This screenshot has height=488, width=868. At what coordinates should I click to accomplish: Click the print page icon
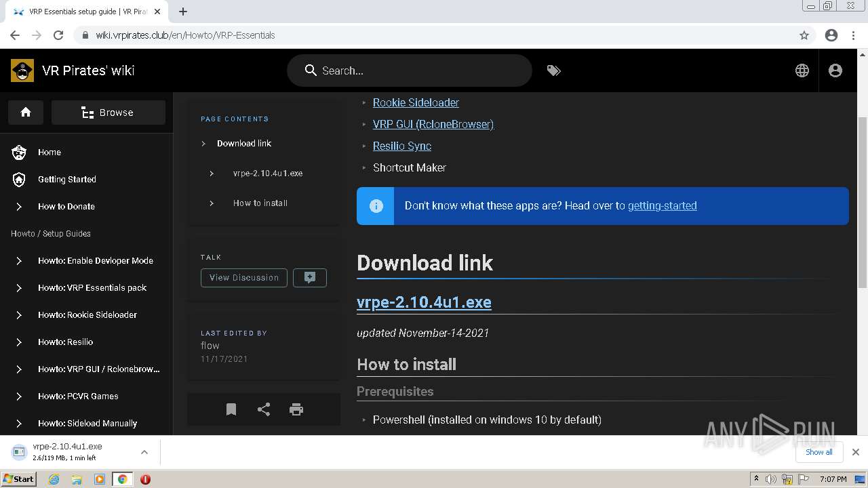tap(296, 409)
